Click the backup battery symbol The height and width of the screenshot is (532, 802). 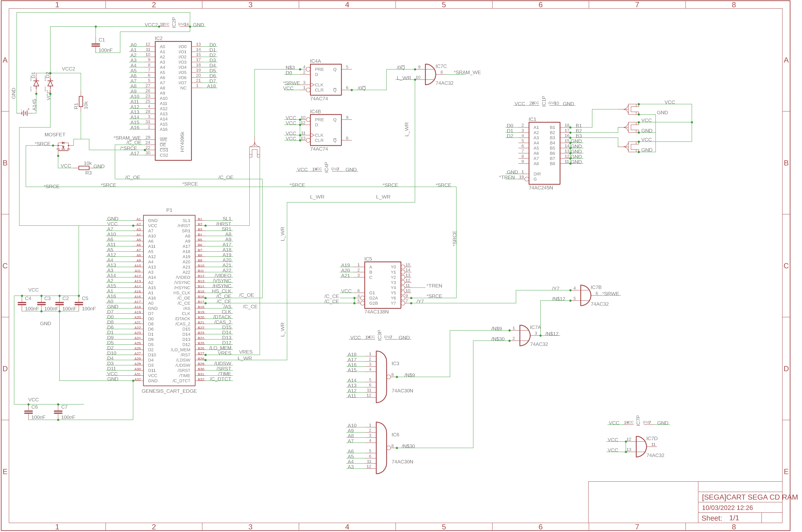(24, 113)
